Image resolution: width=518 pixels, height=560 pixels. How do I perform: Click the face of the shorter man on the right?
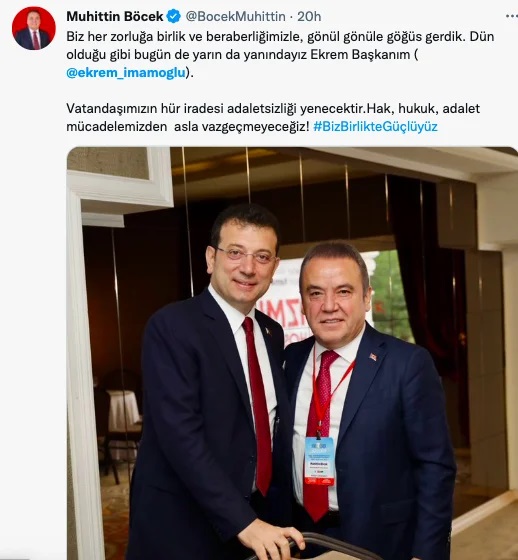[x=333, y=301]
